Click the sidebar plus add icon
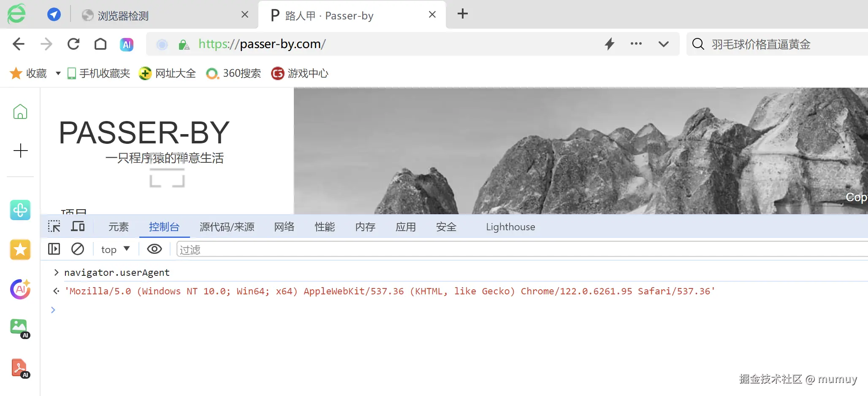Viewport: 868px width, 396px height. click(20, 151)
